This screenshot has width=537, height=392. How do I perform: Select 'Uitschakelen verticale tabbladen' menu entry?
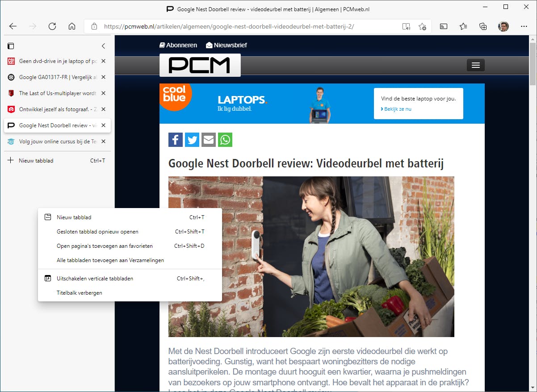(130, 279)
